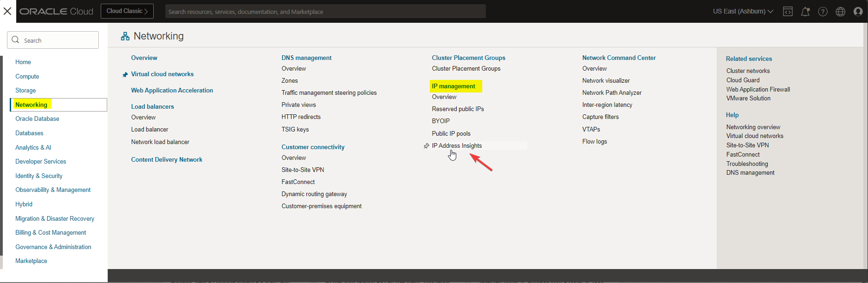The height and width of the screenshot is (283, 868).
Task: Open the Cloud Shell developer tools icon
Action: pos(788,12)
